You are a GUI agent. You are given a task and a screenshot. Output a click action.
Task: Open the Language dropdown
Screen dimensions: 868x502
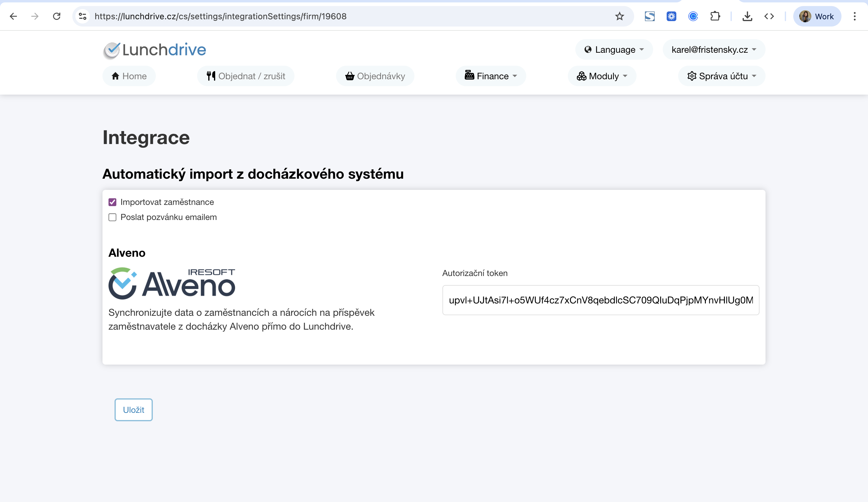point(614,50)
